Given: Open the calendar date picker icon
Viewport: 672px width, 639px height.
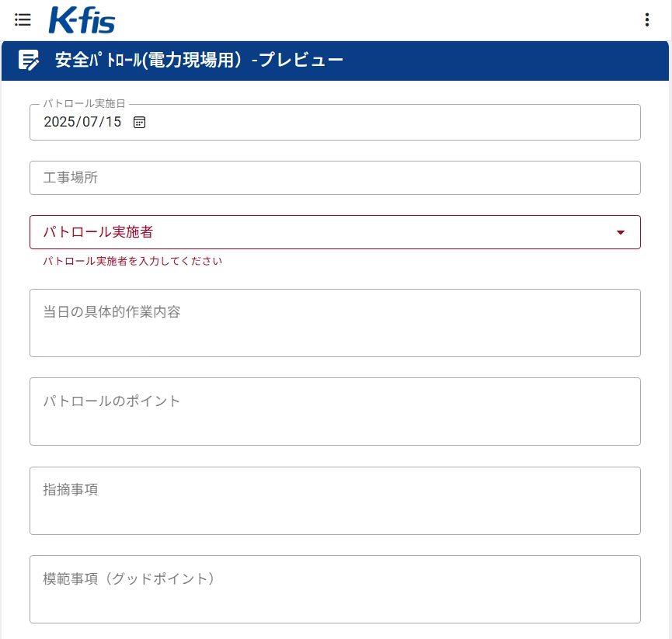Looking at the screenshot, I should [139, 123].
